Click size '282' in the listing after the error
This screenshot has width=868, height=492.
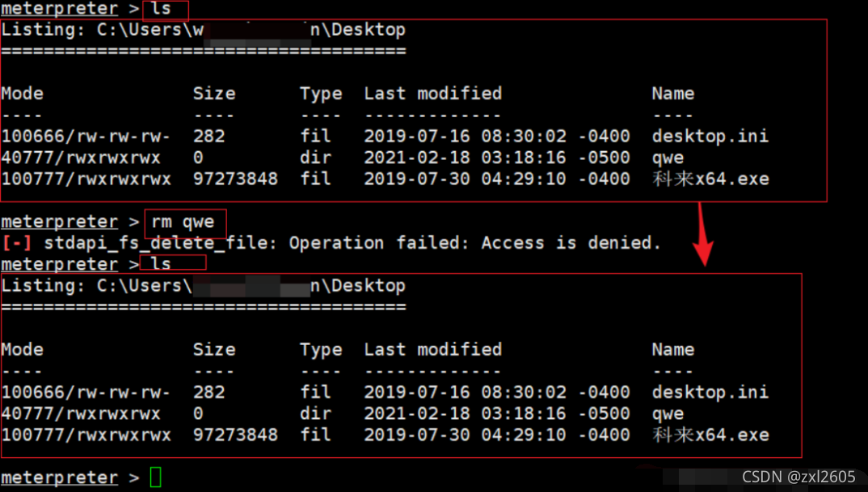[209, 393]
